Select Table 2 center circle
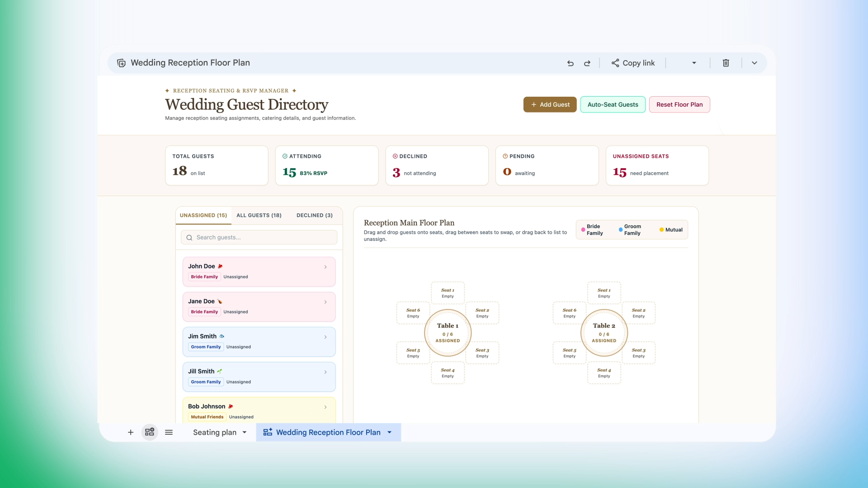Image resolution: width=868 pixels, height=488 pixels. click(604, 333)
